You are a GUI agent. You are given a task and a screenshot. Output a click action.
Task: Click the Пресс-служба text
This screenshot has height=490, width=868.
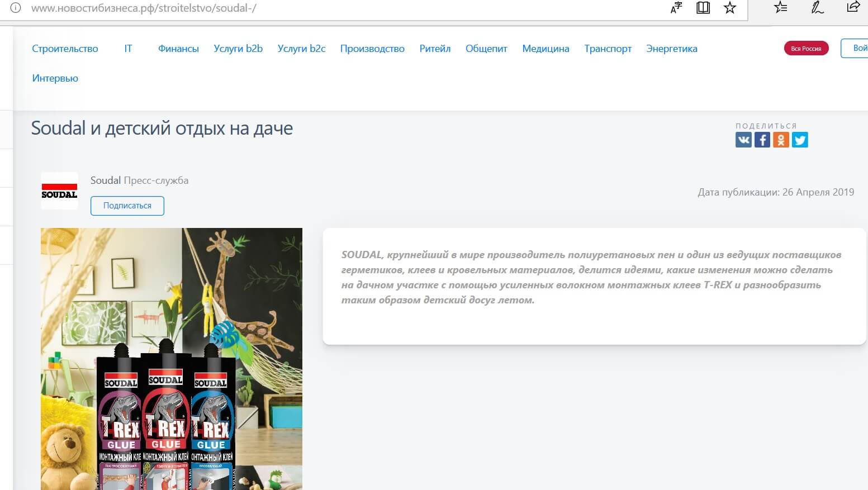point(156,180)
